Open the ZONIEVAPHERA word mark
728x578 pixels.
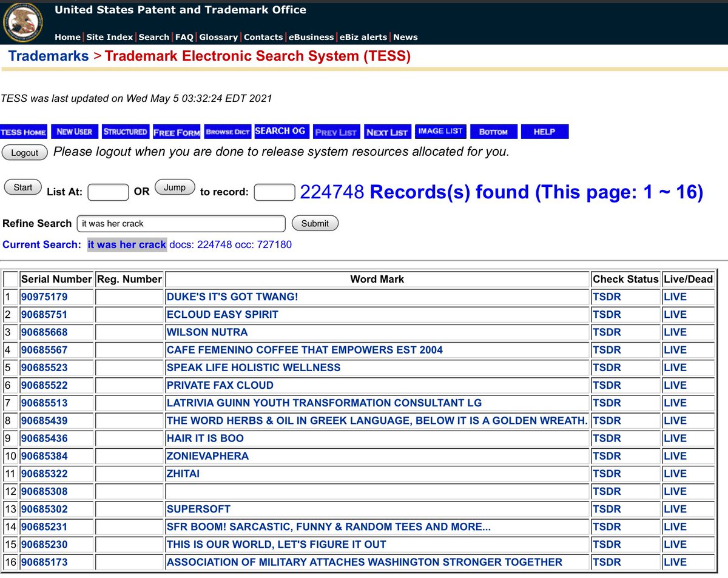[x=207, y=455]
